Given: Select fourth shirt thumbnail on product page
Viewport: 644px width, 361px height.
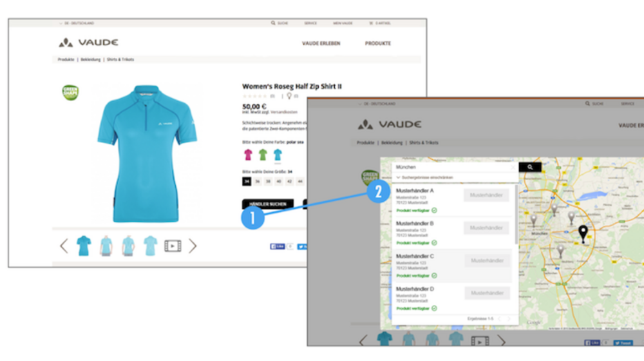Looking at the screenshot, I should 150,246.
